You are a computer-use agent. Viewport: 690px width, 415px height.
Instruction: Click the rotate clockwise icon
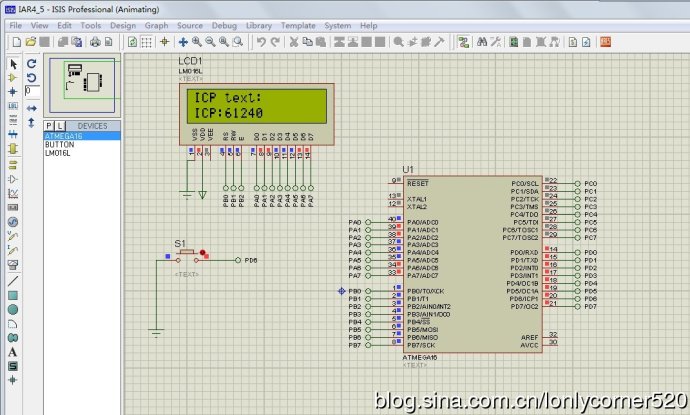click(x=32, y=62)
